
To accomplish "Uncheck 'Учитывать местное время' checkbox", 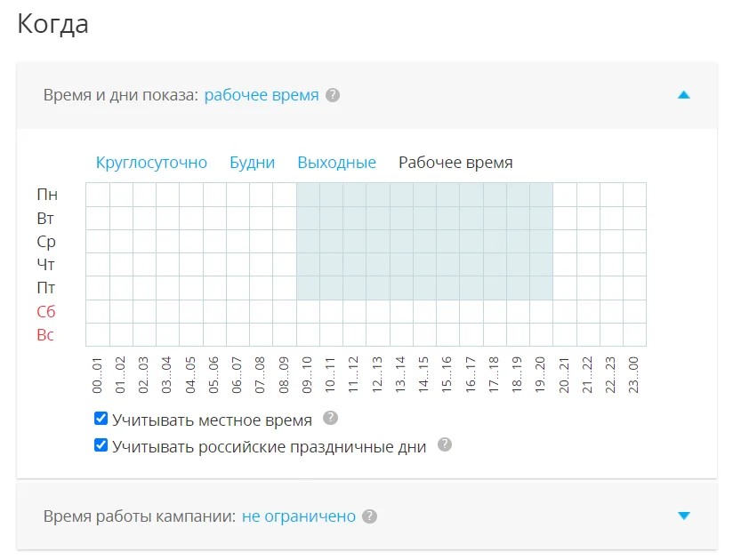I will pyautogui.click(x=101, y=419).
